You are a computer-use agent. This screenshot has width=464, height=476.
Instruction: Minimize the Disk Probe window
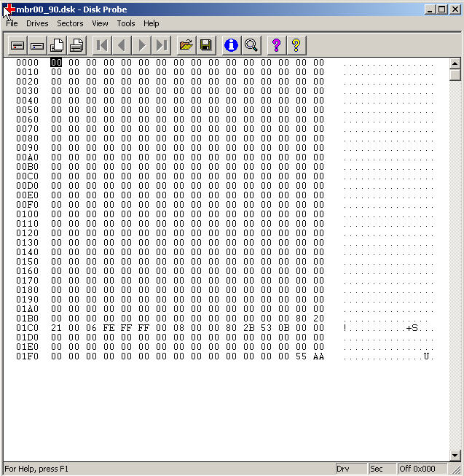coord(429,9)
